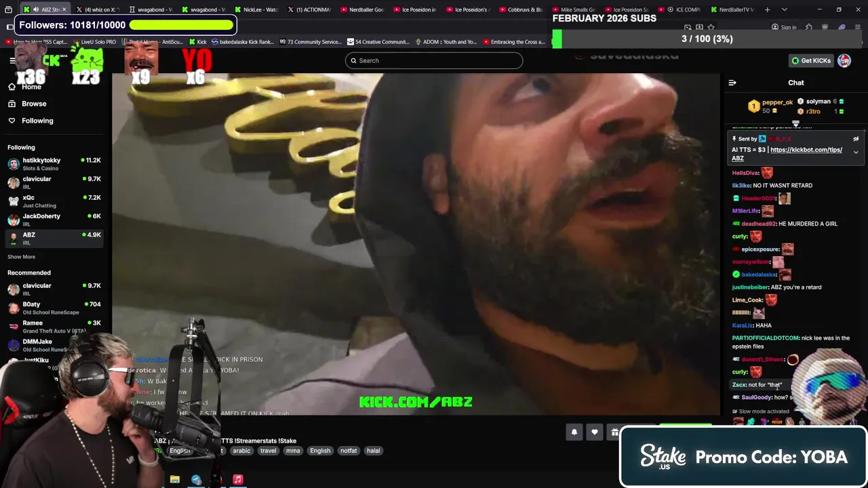
Task: Switch to the ABZ Stream browser tab
Action: click(x=45, y=9)
